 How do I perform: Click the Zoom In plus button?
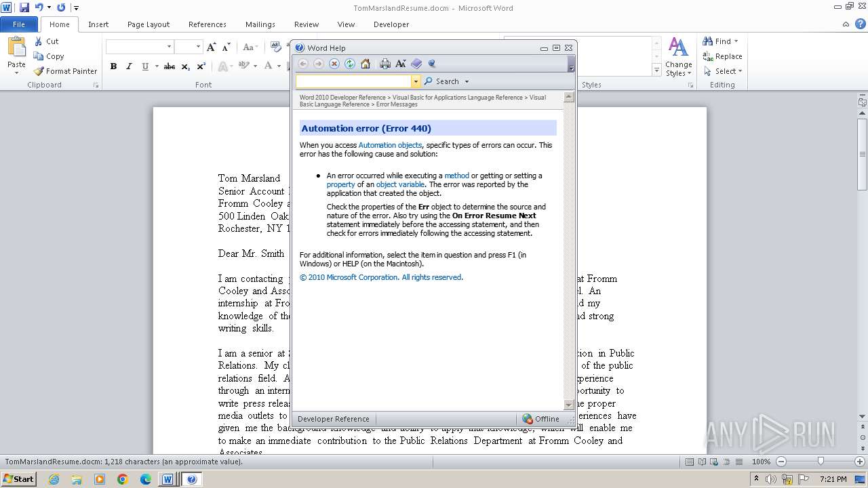pyautogui.click(x=860, y=462)
